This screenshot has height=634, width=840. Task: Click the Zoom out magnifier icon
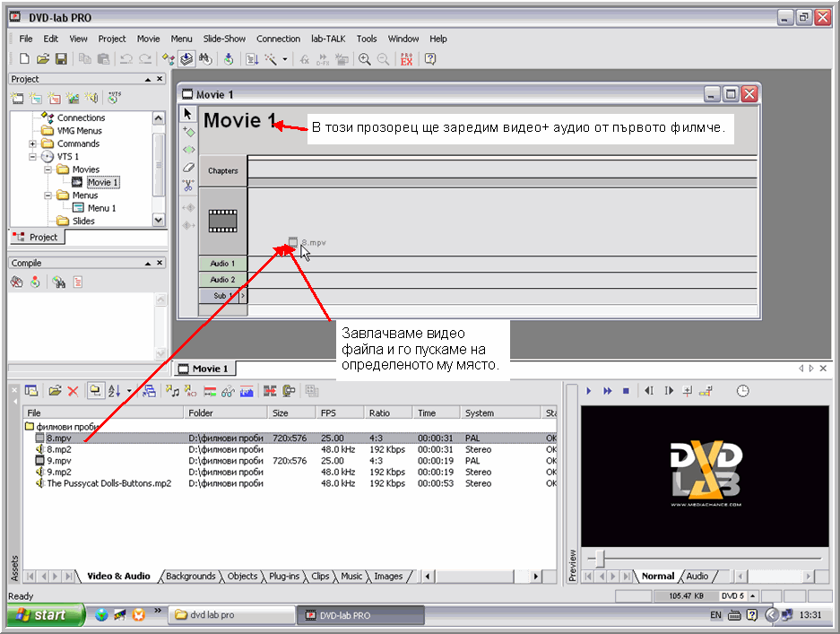(x=384, y=59)
